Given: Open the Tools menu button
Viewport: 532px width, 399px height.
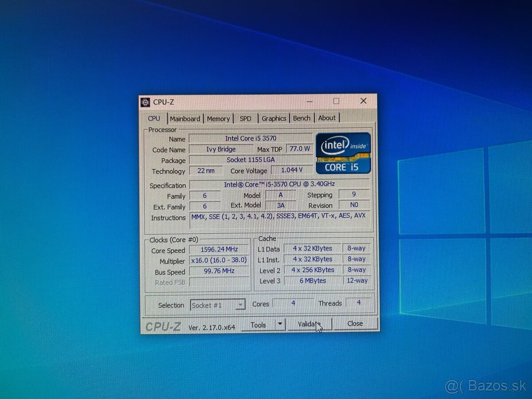Looking at the screenshot, I should [x=259, y=325].
